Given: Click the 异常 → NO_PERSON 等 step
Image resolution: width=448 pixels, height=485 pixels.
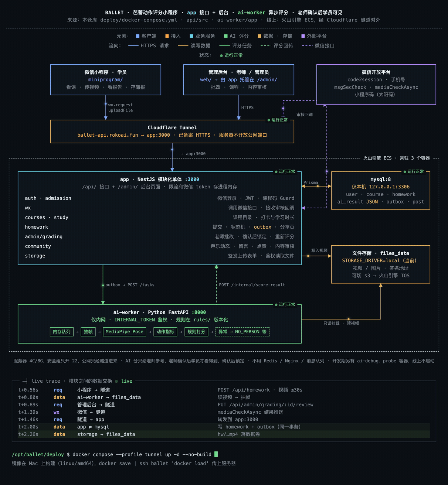Looking at the screenshot, I should click(x=242, y=332).
